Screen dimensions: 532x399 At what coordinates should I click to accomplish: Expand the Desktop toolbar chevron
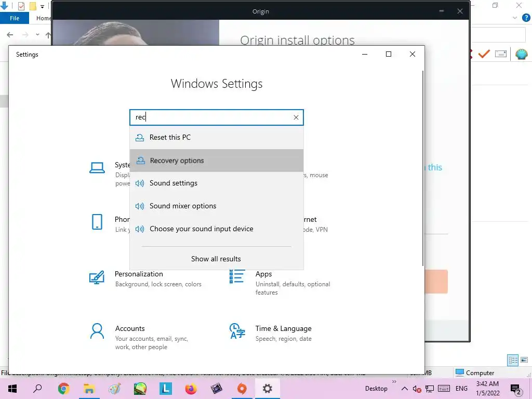click(x=394, y=382)
